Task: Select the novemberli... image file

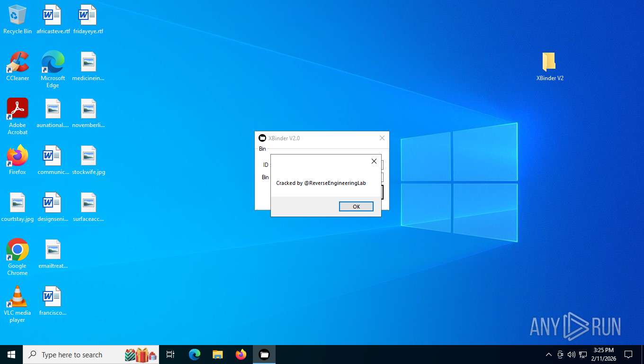Action: pyautogui.click(x=89, y=113)
